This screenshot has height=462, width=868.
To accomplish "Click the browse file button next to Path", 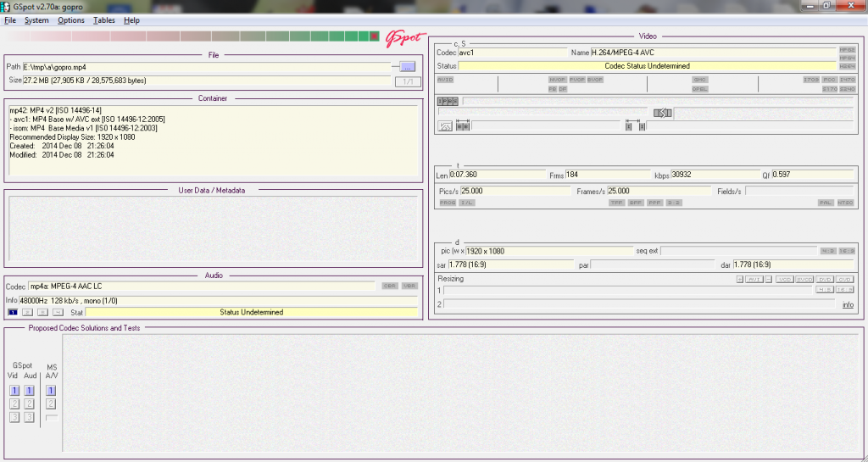I will click(x=407, y=66).
